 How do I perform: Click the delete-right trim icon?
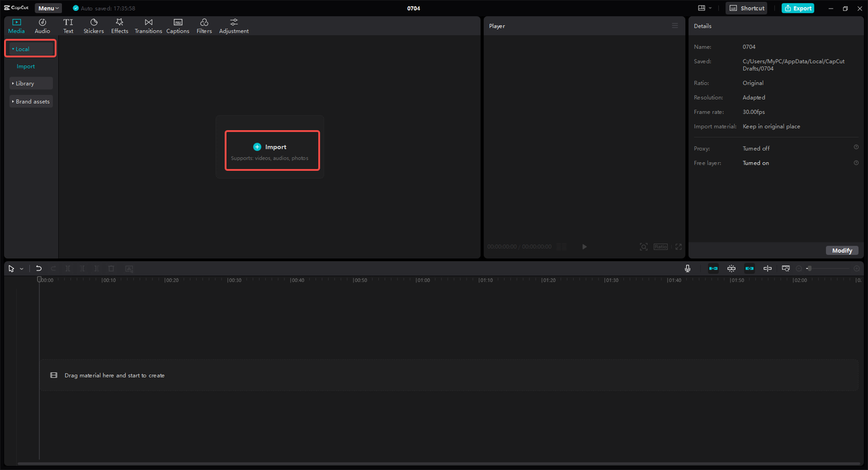pyautogui.click(x=96, y=269)
